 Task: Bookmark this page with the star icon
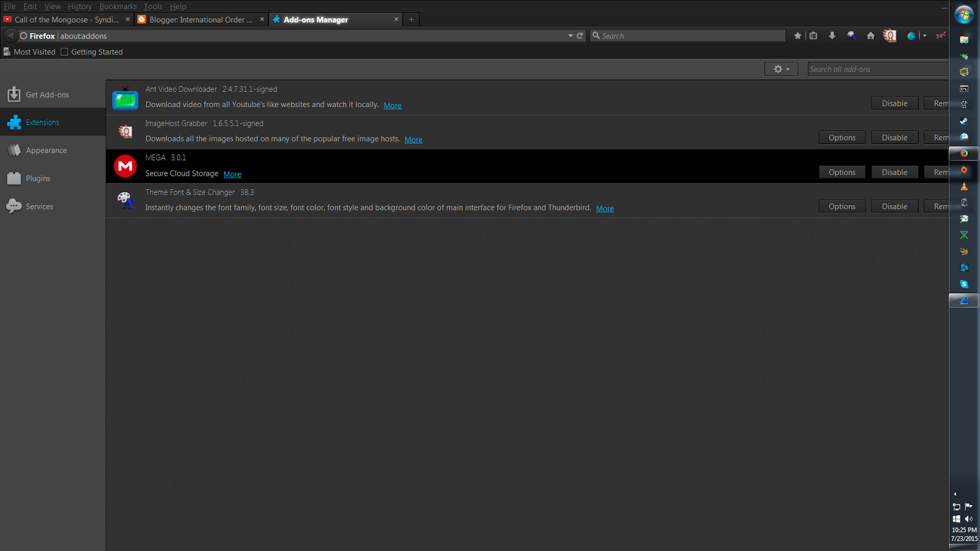(x=797, y=36)
